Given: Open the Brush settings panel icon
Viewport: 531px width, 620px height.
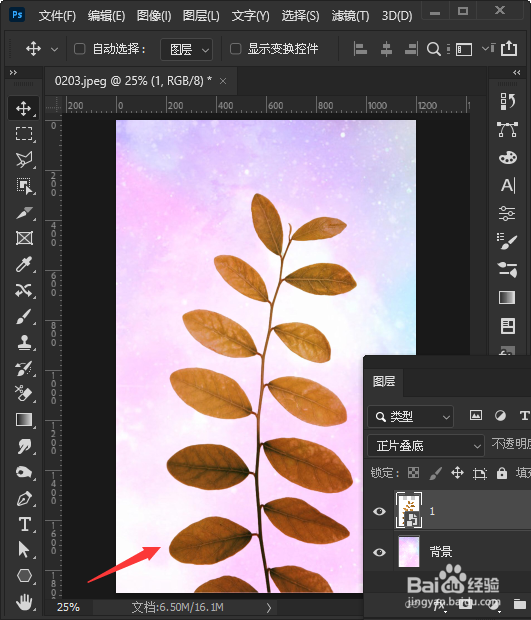Looking at the screenshot, I should [x=507, y=241].
